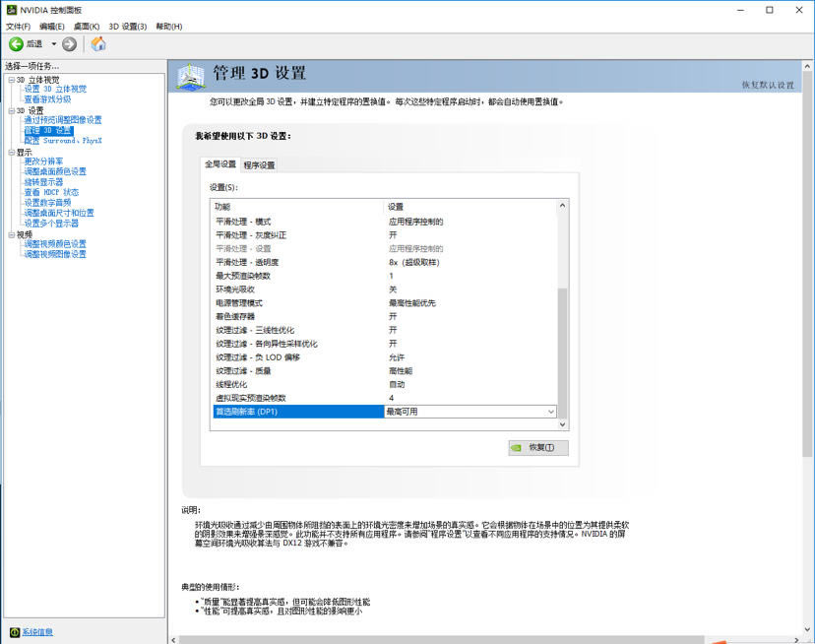Open the 编辑(E) menu
The width and height of the screenshot is (815, 644).
[52, 26]
